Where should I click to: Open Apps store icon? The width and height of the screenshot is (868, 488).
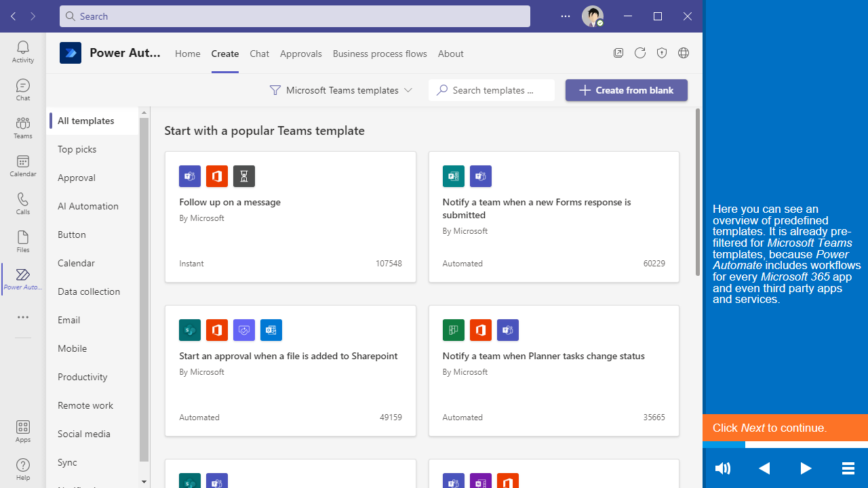pos(23,431)
